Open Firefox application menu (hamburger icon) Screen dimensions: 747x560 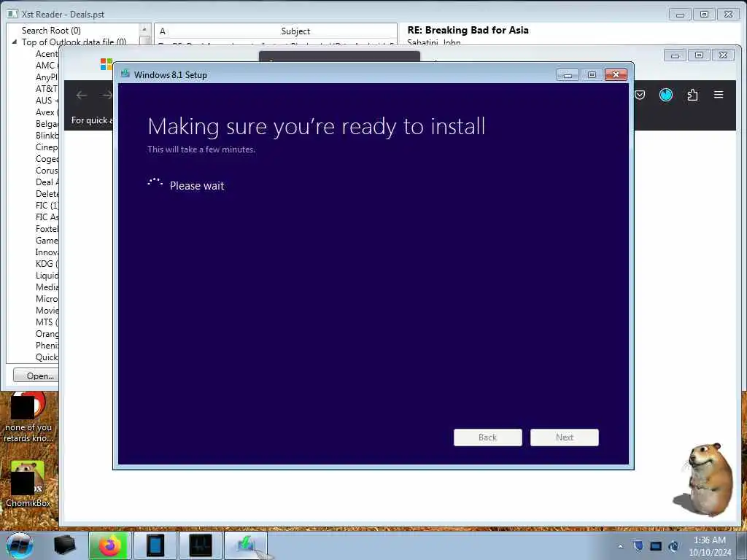719,94
